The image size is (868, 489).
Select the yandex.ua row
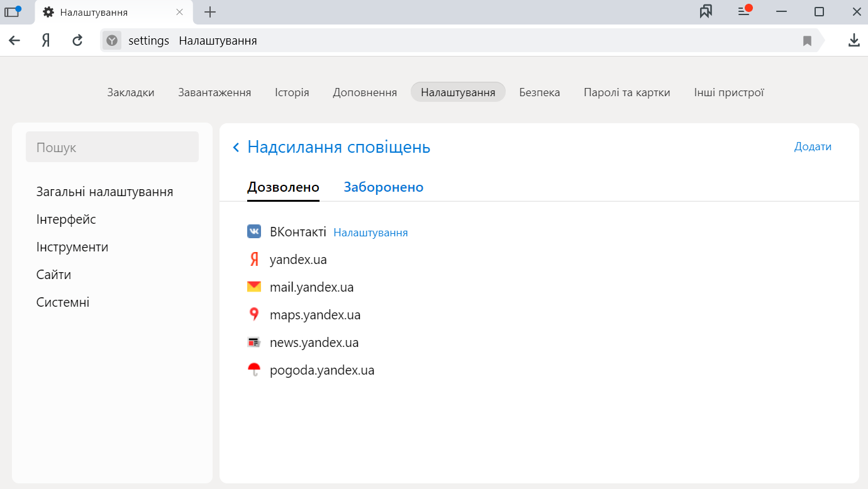pyautogui.click(x=298, y=260)
